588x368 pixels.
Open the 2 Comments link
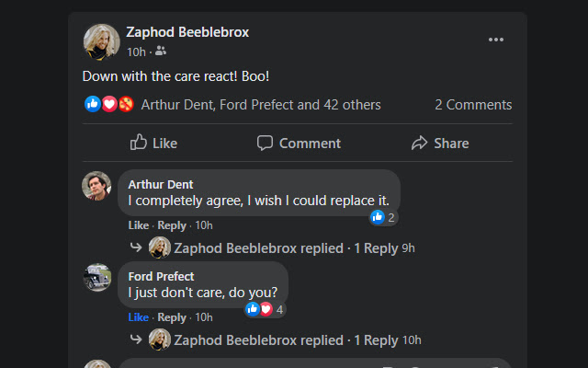point(473,105)
